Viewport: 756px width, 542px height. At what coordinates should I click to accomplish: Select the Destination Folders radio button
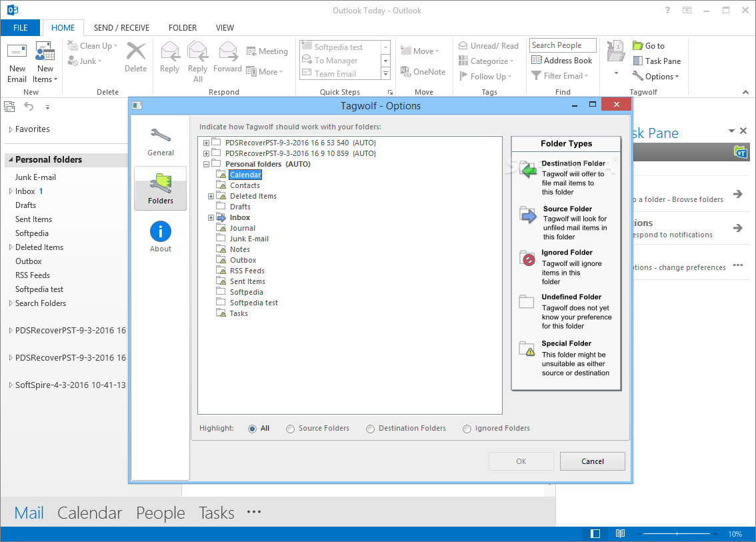pyautogui.click(x=370, y=429)
